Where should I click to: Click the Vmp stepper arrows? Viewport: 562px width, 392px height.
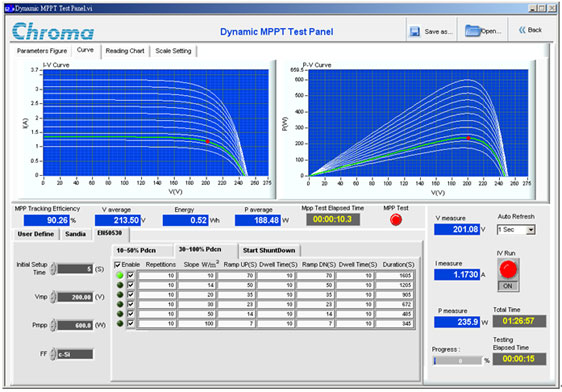(x=53, y=297)
